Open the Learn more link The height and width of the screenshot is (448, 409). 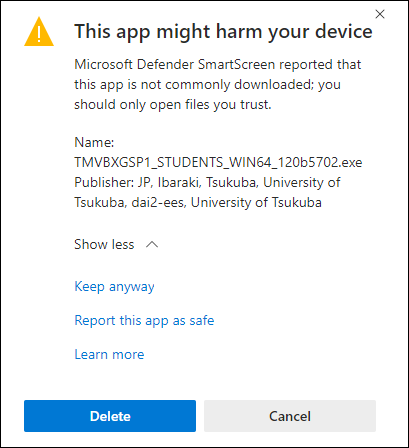click(109, 354)
